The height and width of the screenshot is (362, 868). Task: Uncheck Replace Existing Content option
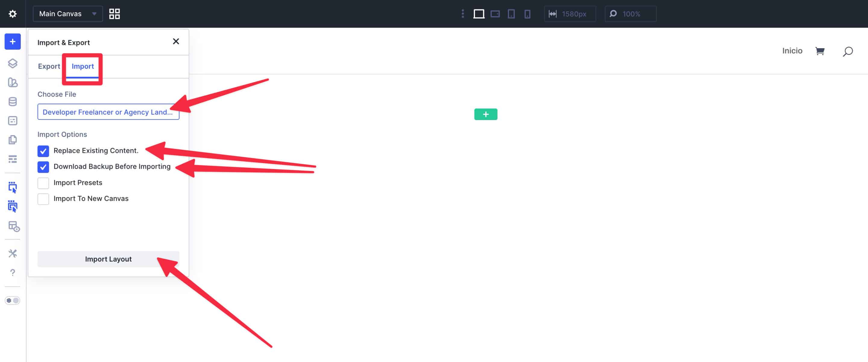(43, 151)
